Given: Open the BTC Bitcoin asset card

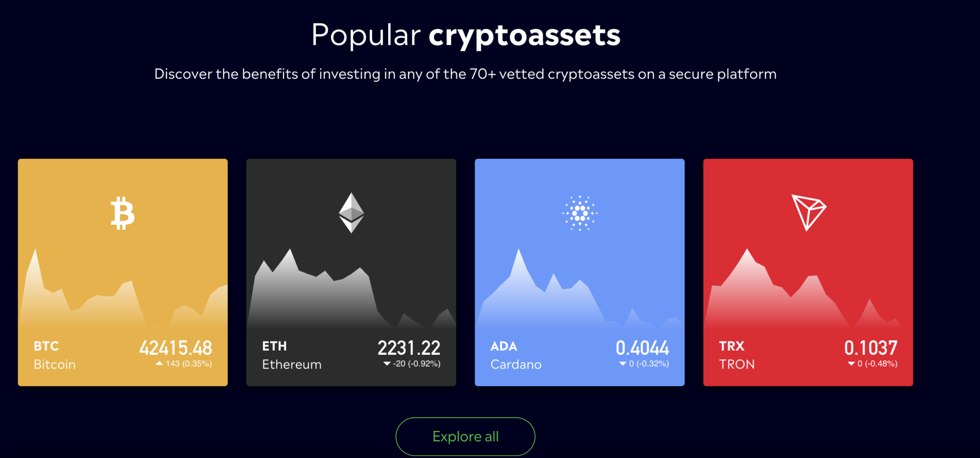Looking at the screenshot, I should [x=122, y=273].
